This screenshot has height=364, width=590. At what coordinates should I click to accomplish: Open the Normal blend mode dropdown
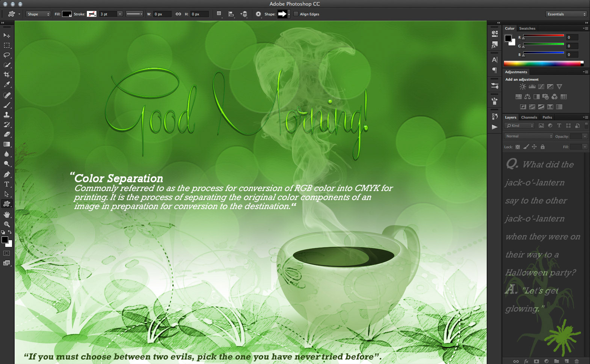click(x=529, y=136)
